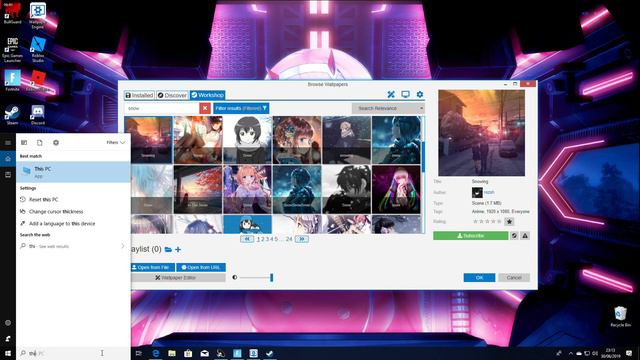
Task: Select Apps filter icon in search panel
Action: [x=24, y=142]
